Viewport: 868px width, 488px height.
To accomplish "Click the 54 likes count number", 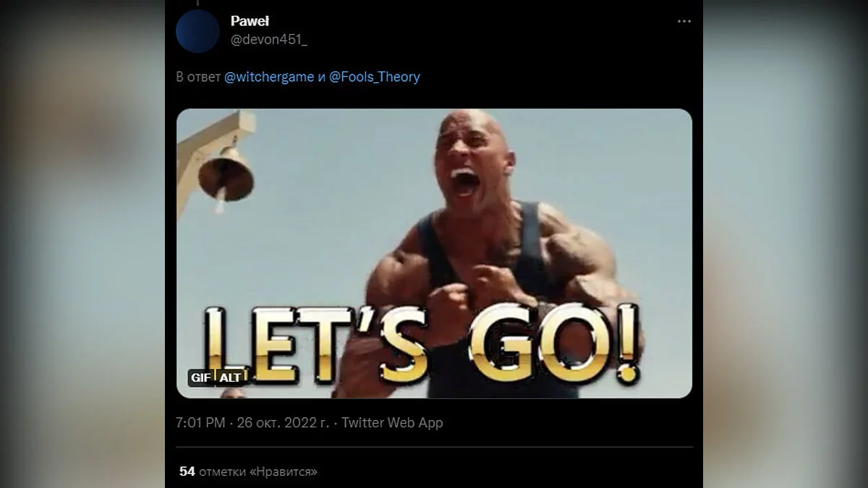I will pos(187,471).
